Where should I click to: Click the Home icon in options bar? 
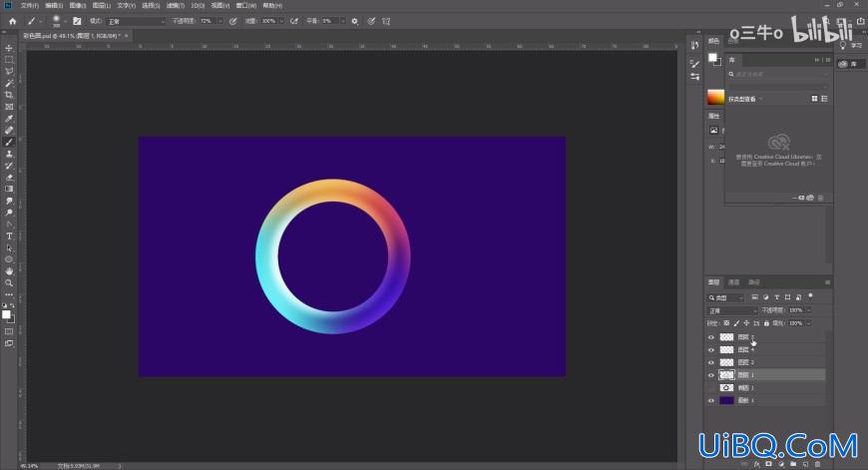(13, 21)
